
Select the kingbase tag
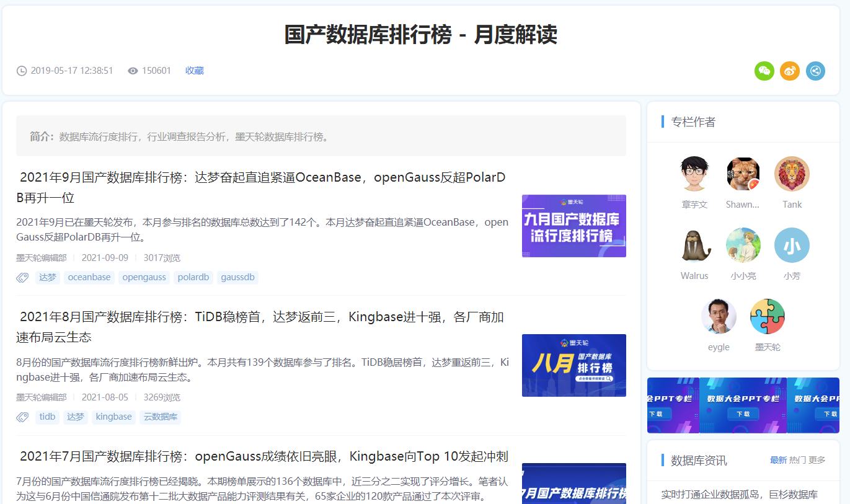[113, 417]
